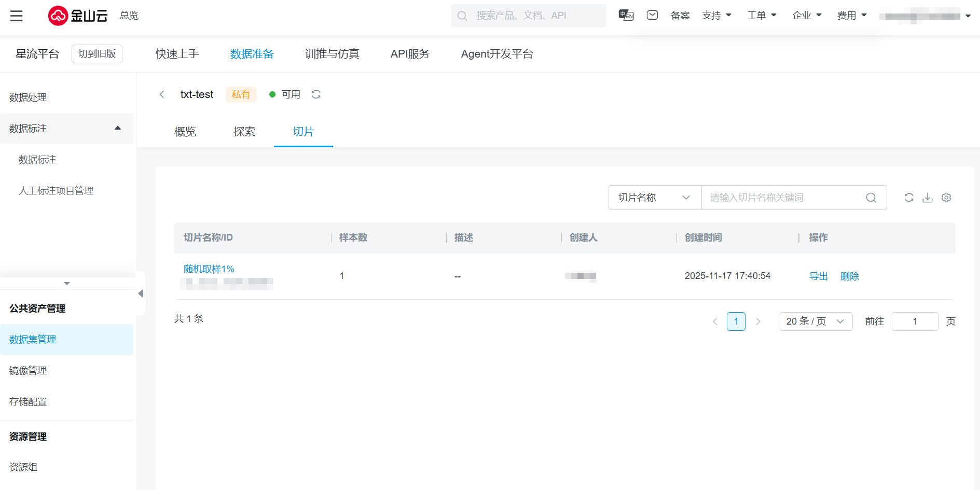Collapse the 数据标注 sidebar group

(118, 128)
